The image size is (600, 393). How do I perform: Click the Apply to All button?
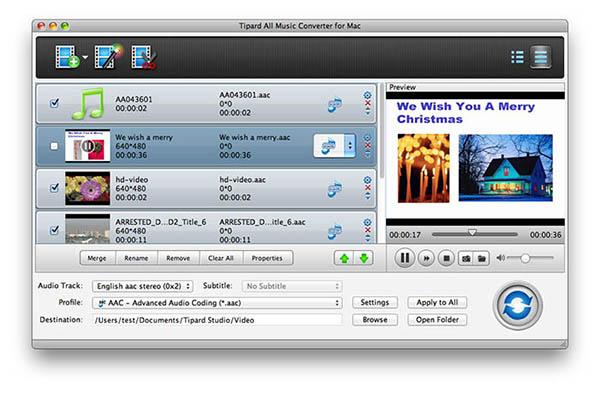point(437,302)
